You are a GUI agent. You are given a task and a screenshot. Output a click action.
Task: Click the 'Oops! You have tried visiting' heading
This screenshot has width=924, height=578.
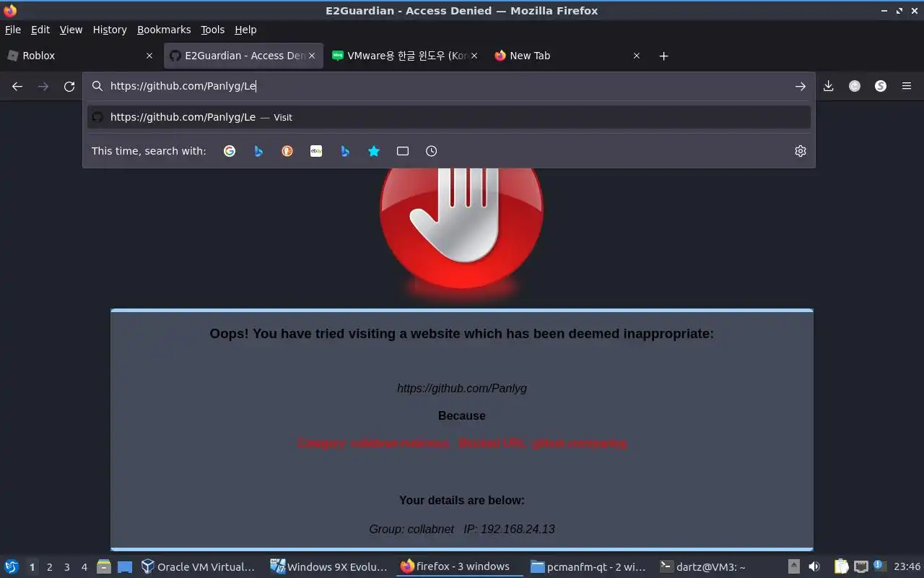(x=462, y=334)
